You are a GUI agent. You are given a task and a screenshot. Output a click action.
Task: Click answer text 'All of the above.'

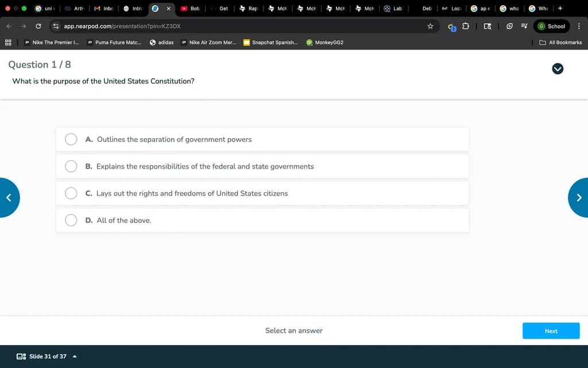124,220
